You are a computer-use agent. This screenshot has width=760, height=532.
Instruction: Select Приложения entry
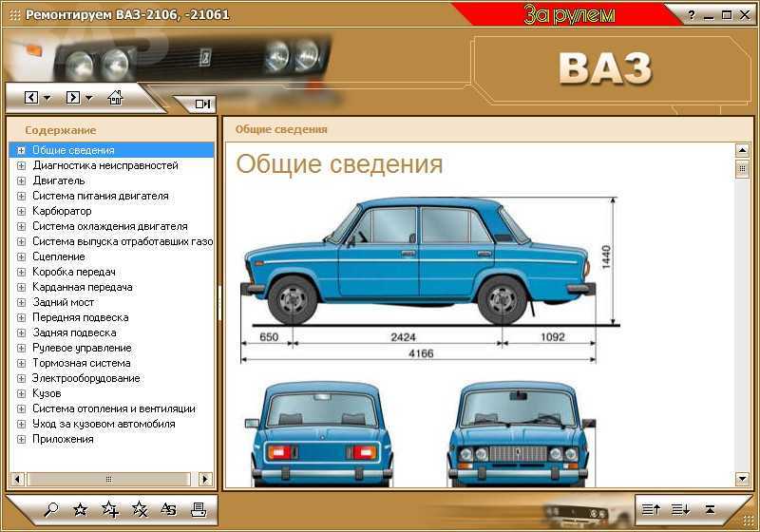point(63,439)
